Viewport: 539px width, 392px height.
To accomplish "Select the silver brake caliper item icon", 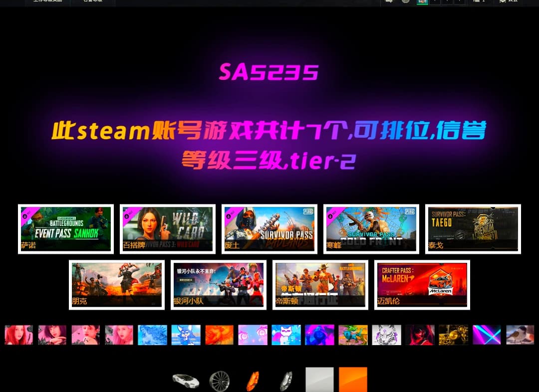I will [286, 382].
